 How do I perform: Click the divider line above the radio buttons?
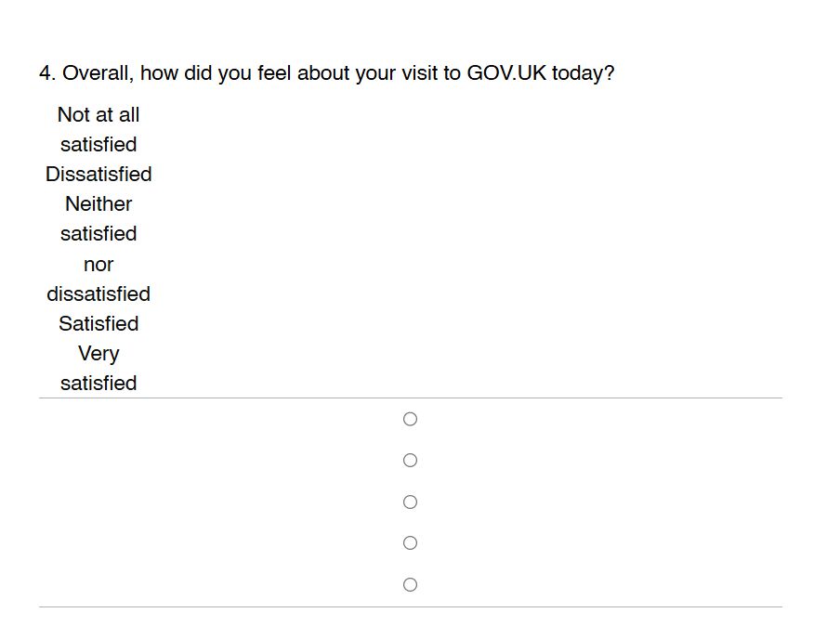point(410,398)
